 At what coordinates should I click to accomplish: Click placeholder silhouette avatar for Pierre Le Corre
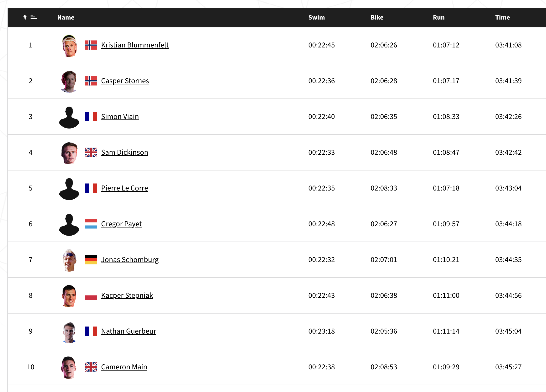(69, 189)
